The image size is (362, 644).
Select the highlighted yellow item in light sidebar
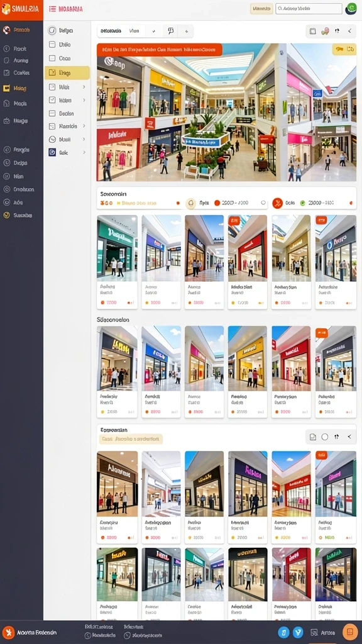pos(67,73)
